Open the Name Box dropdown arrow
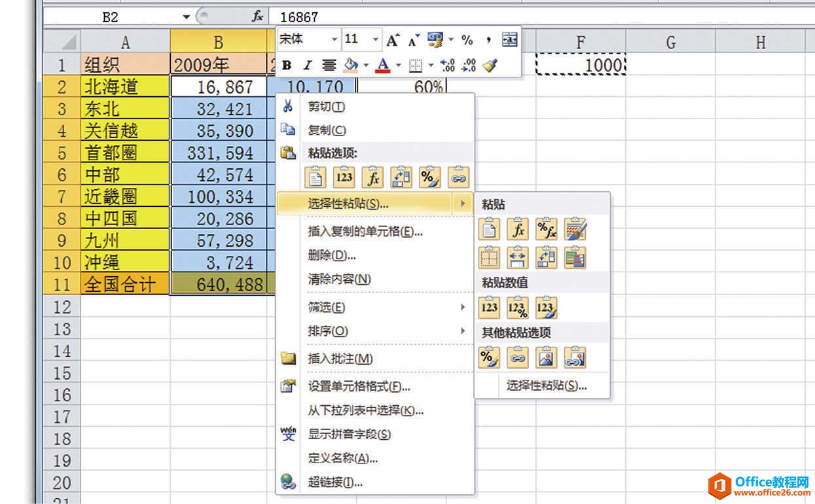Screen dimensions: 815x504 click(187, 17)
